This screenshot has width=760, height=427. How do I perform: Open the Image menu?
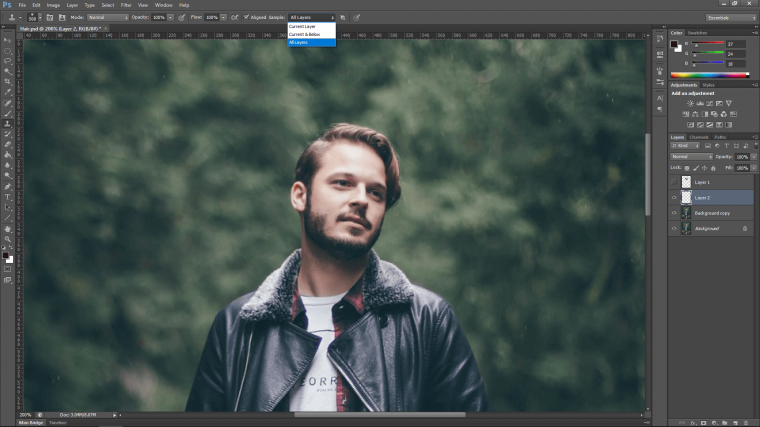53,5
